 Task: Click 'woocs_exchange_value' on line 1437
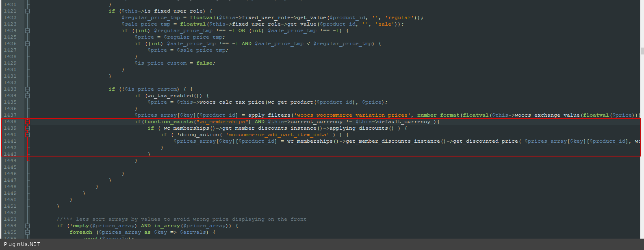tap(547, 115)
